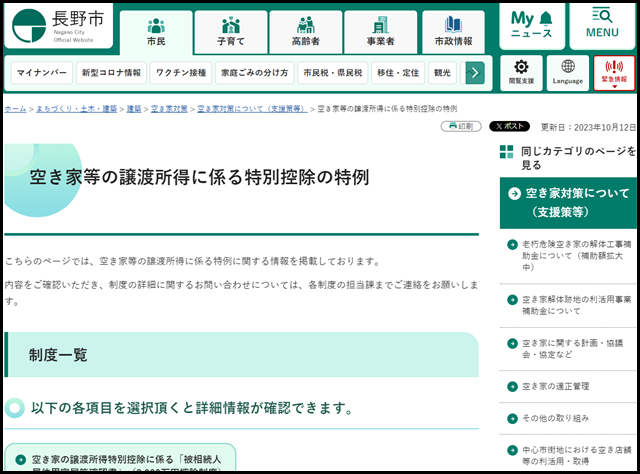This screenshot has width=640, height=474.
Task: Show more quick links with arrow
Action: coord(475,73)
